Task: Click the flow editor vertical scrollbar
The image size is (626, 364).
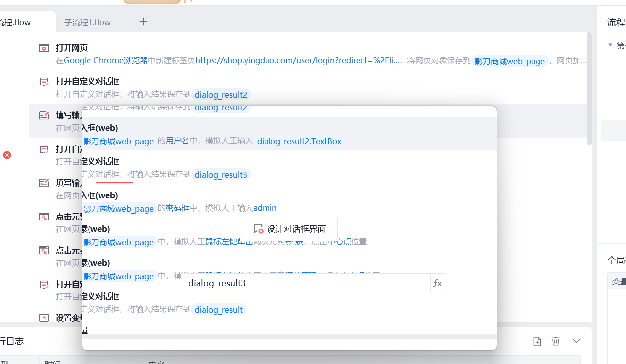Action: click(x=589, y=89)
